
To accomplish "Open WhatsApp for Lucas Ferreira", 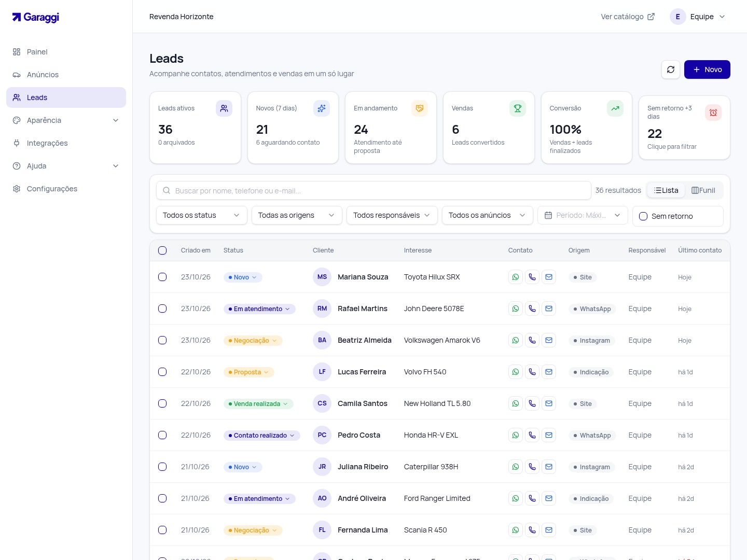I will coord(516,372).
